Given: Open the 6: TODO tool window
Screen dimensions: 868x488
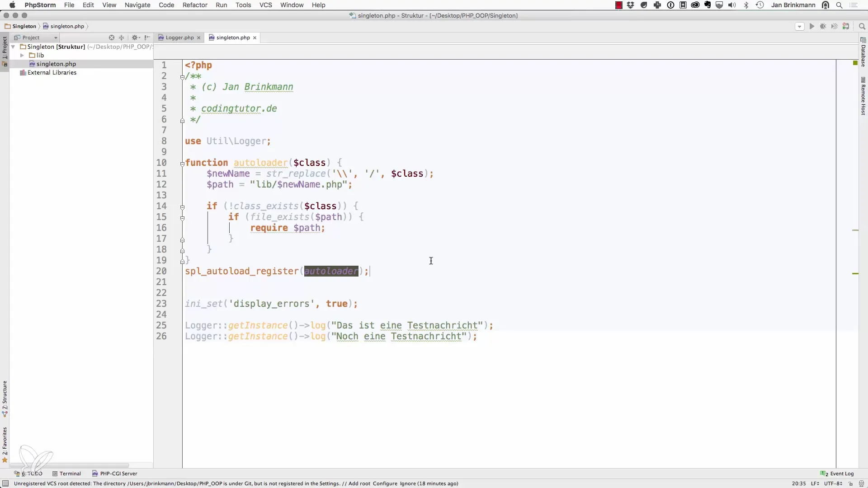Looking at the screenshot, I should click(x=28, y=474).
